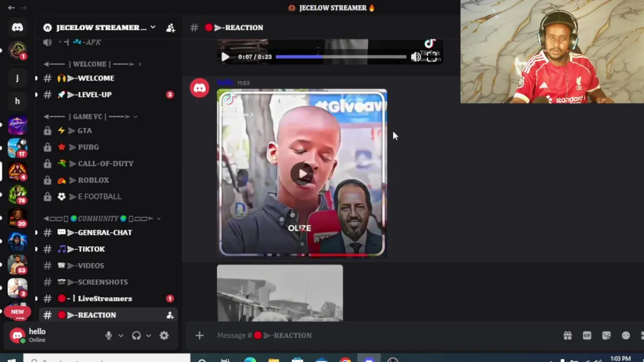Open server with red badge 1
The height and width of the screenshot is (362, 644).
click(x=17, y=51)
